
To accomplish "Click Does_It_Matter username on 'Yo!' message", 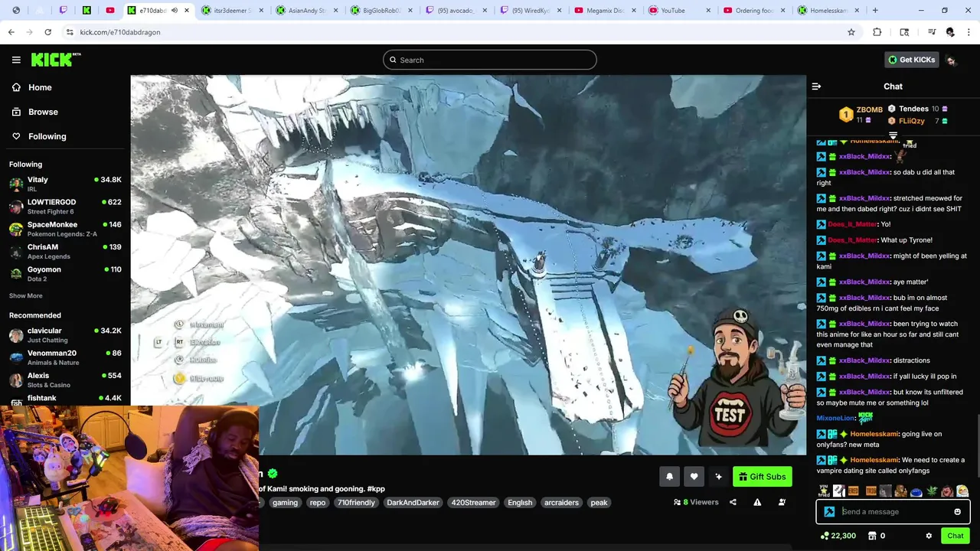I will (x=852, y=224).
